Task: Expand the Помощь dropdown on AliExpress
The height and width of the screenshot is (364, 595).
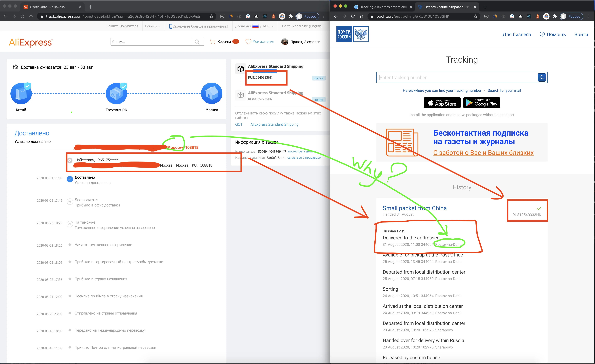Action: point(153,26)
